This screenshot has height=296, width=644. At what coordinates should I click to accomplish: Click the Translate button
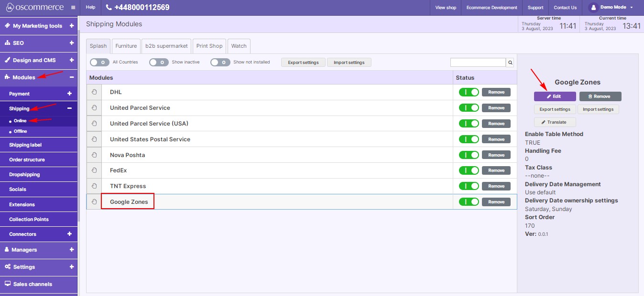pos(555,122)
